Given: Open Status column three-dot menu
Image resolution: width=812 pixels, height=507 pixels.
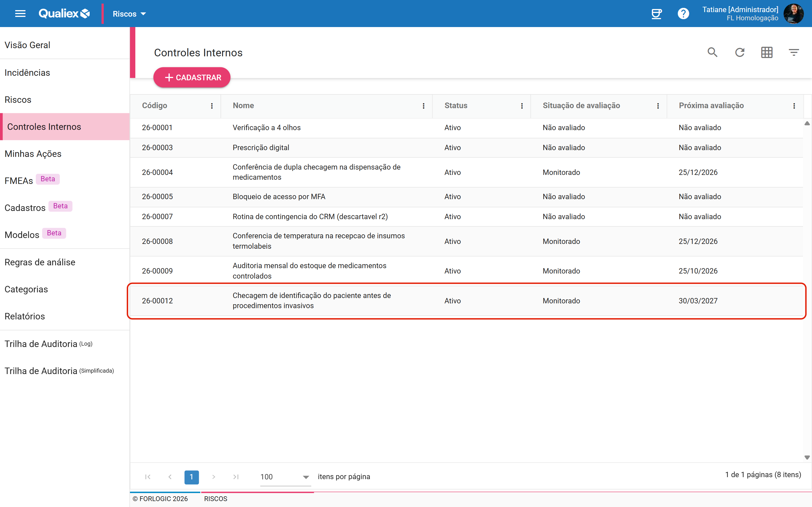Looking at the screenshot, I should (x=522, y=106).
